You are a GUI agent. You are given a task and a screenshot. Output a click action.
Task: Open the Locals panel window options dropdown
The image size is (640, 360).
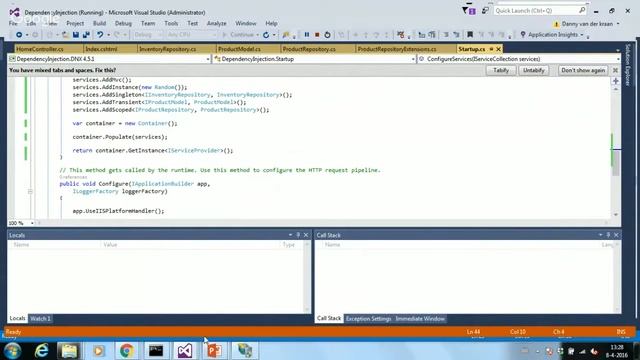tap(290, 235)
